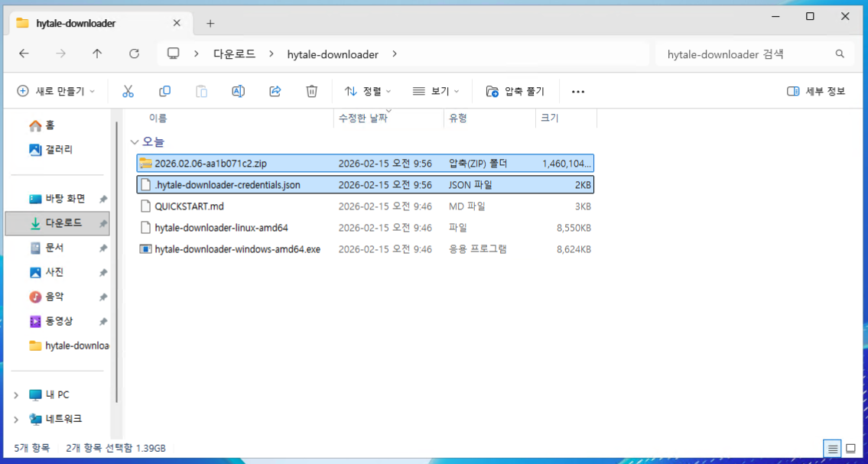Select file 2026.02.06-aa1b071c2.zip
Viewport: 868px width, 464px height.
[366, 163]
